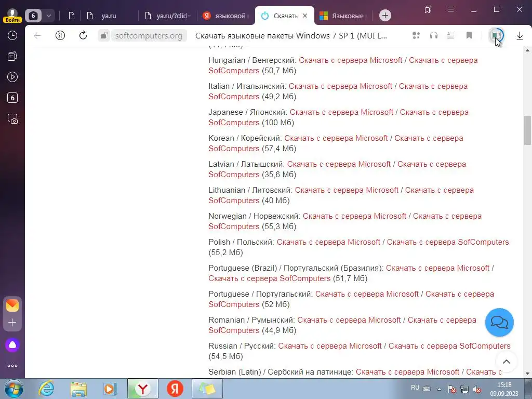The image size is (532, 399).
Task: Launch Internet Explorer from taskbar
Action: (46, 389)
